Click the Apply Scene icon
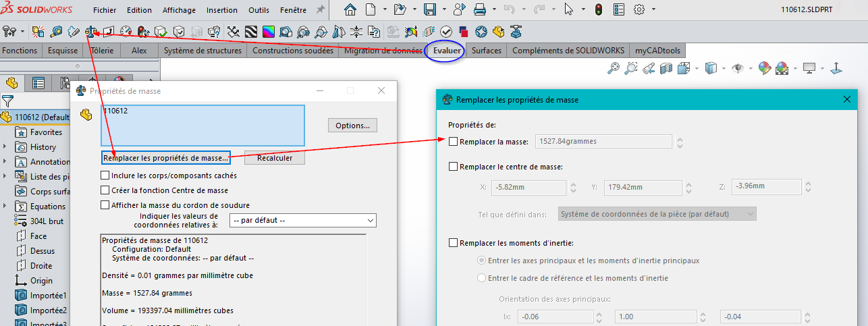 click(x=782, y=67)
